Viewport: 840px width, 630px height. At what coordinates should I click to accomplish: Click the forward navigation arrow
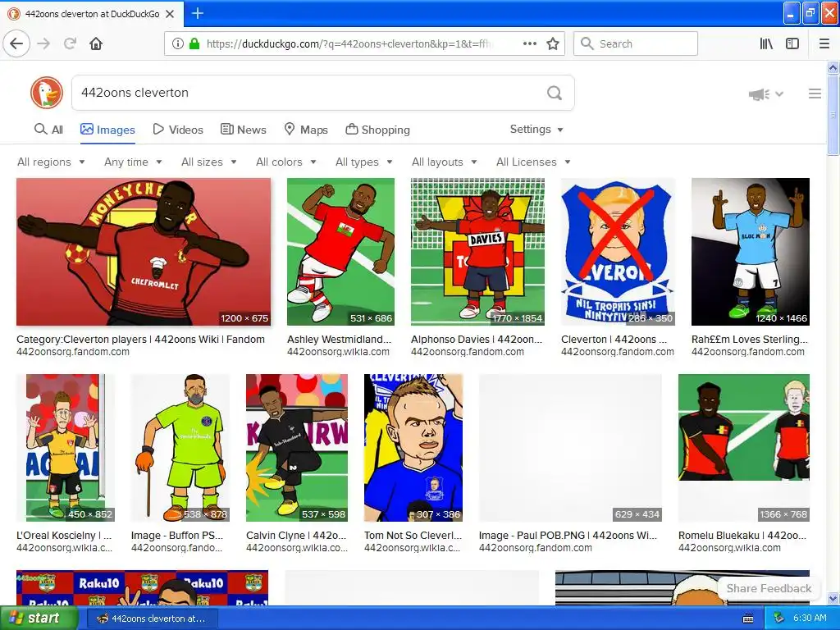pyautogui.click(x=43, y=43)
